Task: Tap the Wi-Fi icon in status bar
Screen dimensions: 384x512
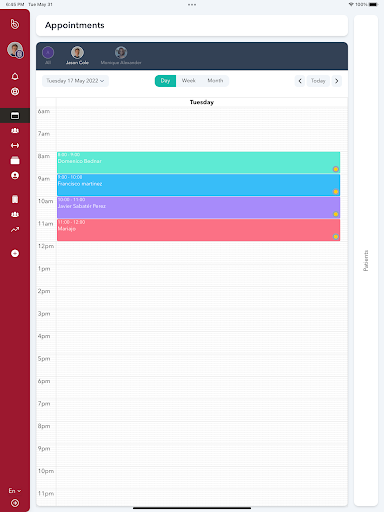Action: (351, 5)
